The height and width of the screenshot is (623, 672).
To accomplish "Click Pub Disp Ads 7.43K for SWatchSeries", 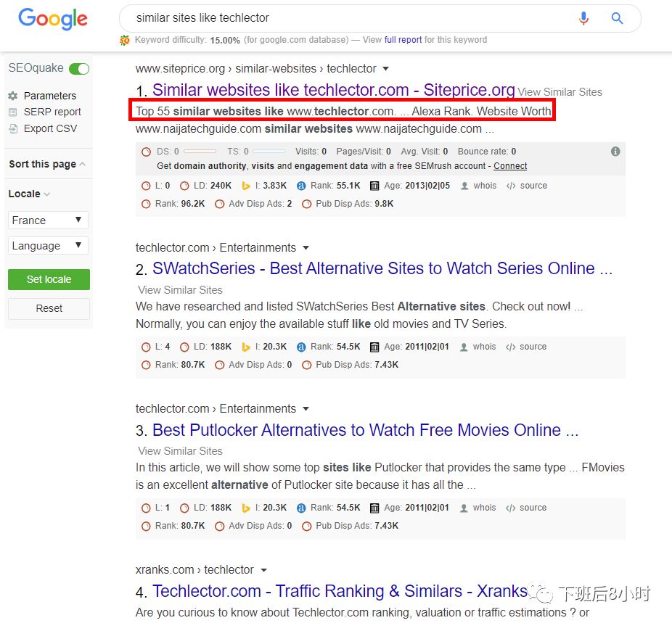I will [x=386, y=365].
